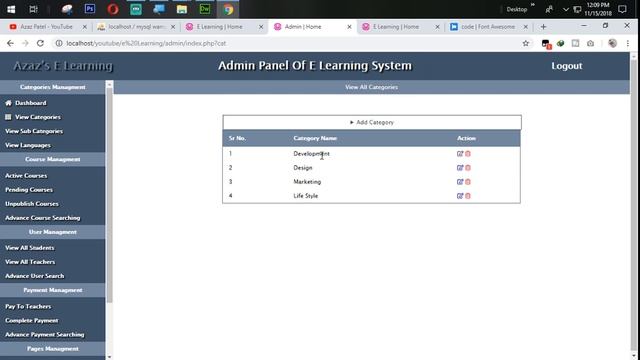
Task: Open the Dashboard page
Action: click(x=31, y=103)
